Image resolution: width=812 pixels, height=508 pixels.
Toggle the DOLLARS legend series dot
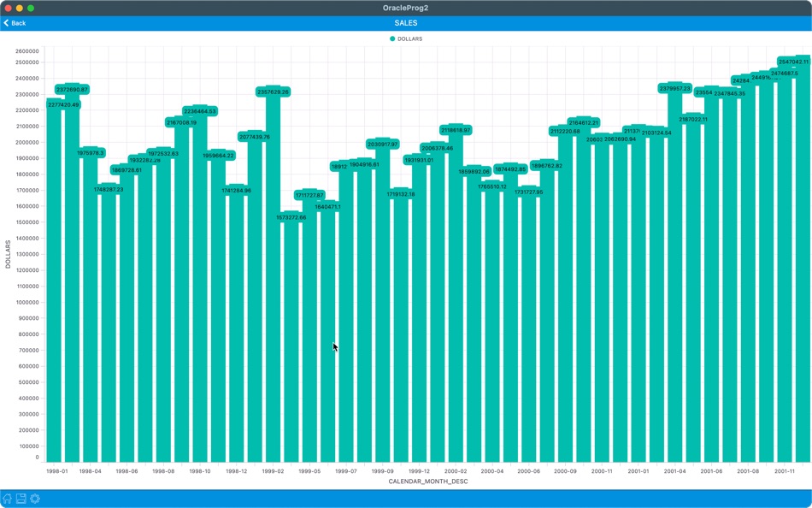point(392,38)
